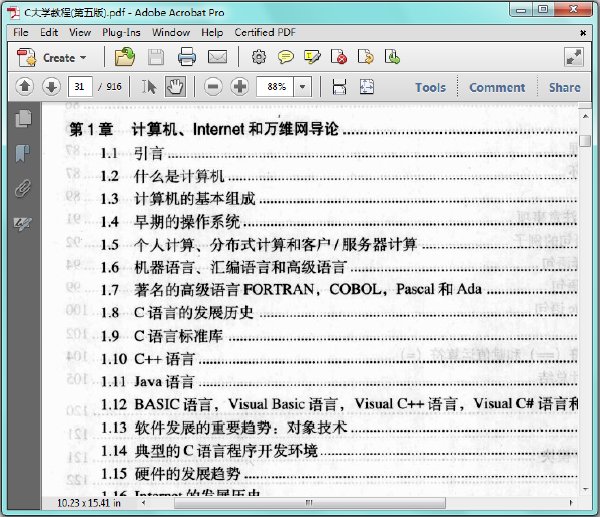Open the Create dropdown arrow
The image size is (600, 517).
click(83, 58)
